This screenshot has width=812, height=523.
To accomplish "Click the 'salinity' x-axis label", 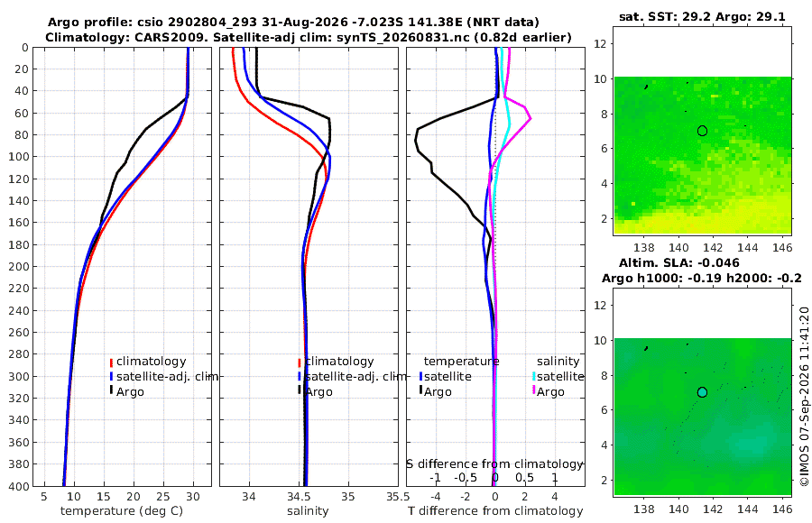I will (x=308, y=511).
